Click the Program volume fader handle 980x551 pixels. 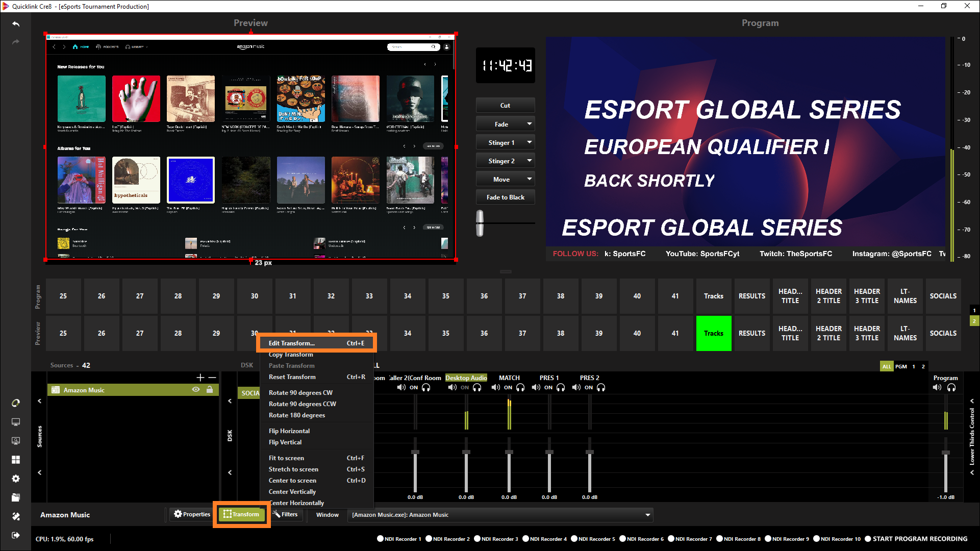[946, 453]
